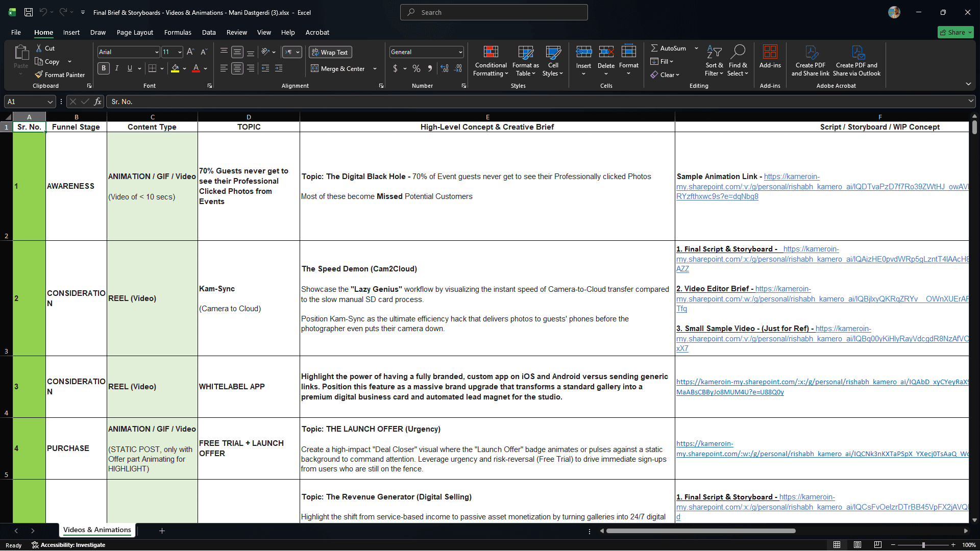Viewport: 980px width, 551px height.
Task: Toggle Center horizontal alignment
Action: [237, 68]
